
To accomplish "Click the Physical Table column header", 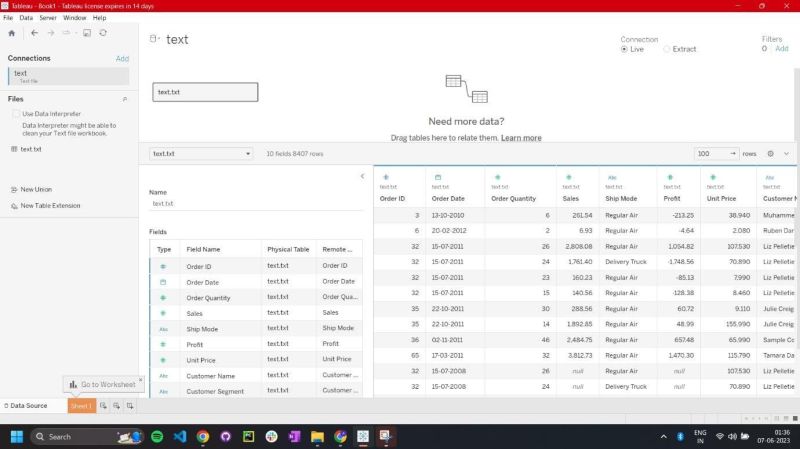I will [x=288, y=250].
